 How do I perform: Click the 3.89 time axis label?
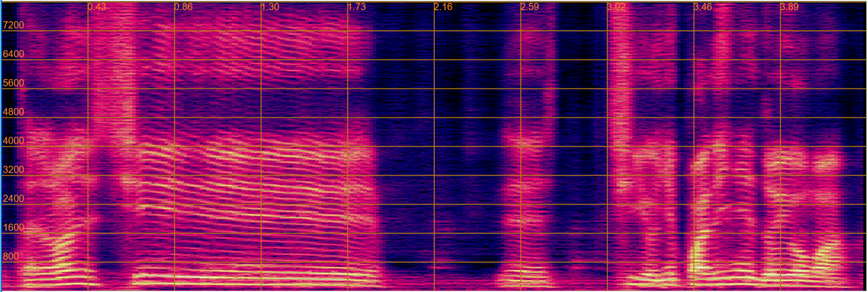coord(789,7)
